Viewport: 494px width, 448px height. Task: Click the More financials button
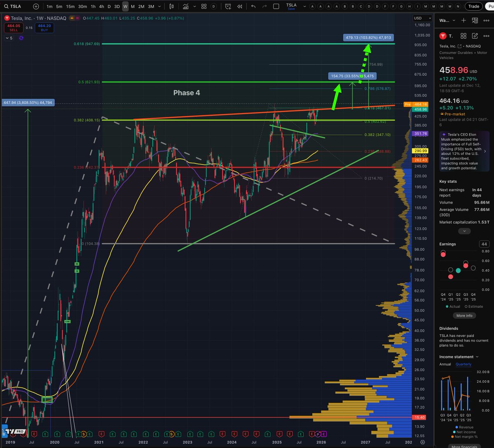point(464,446)
